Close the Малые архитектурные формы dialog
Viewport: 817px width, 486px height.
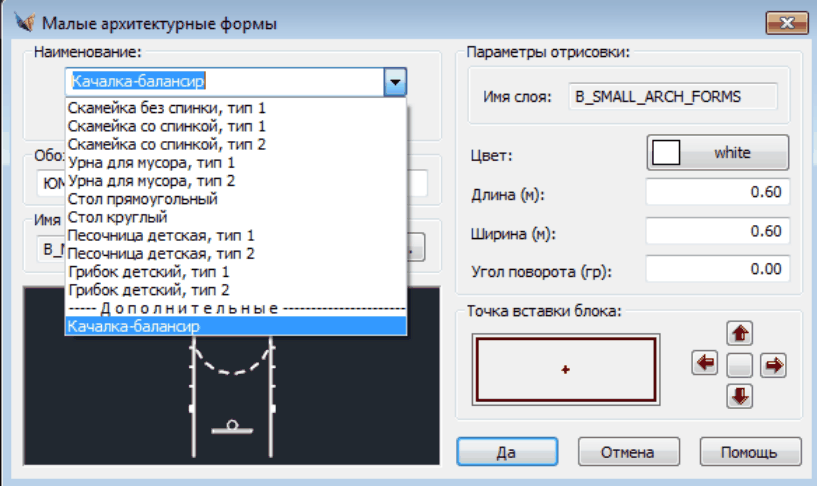[x=786, y=22]
